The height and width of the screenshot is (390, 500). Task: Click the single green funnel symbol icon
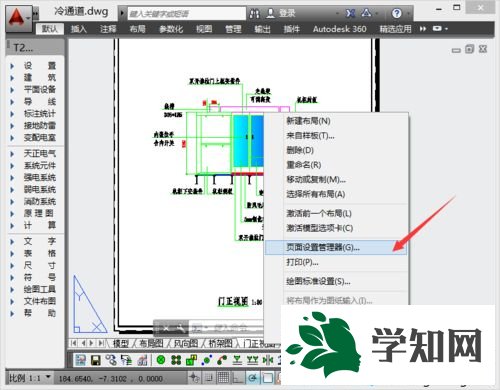tap(237, 360)
